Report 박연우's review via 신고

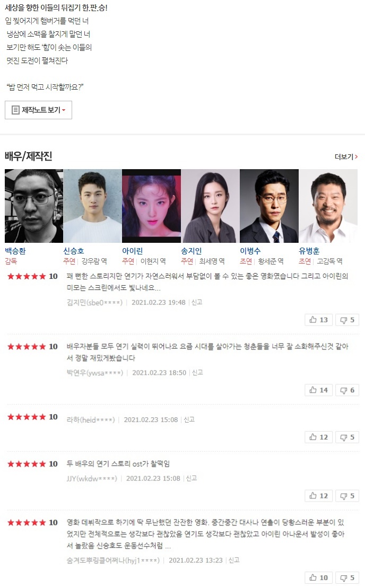coord(198,372)
